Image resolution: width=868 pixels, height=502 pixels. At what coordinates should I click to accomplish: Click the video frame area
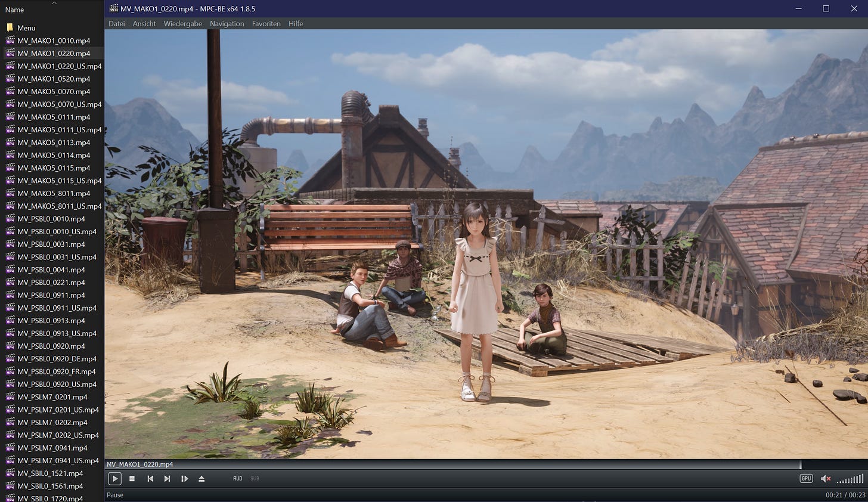(x=486, y=244)
